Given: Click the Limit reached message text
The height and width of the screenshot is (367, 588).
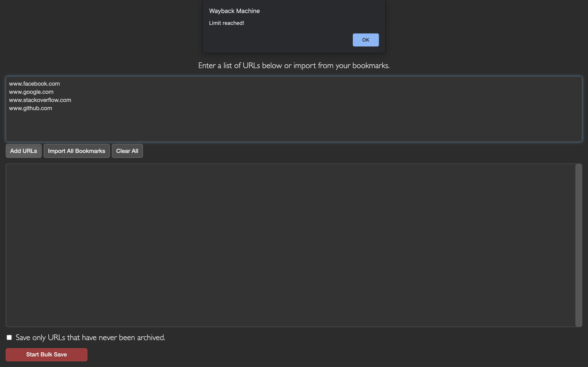Looking at the screenshot, I should click(226, 23).
